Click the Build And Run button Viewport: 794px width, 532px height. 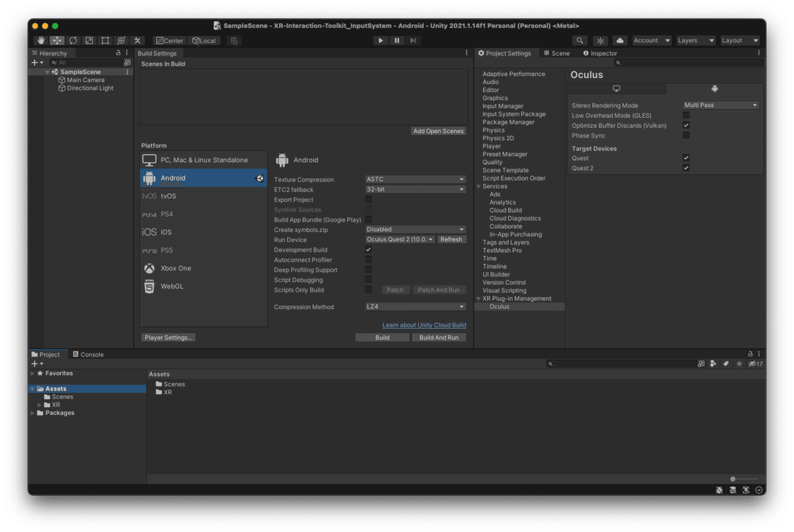point(439,337)
